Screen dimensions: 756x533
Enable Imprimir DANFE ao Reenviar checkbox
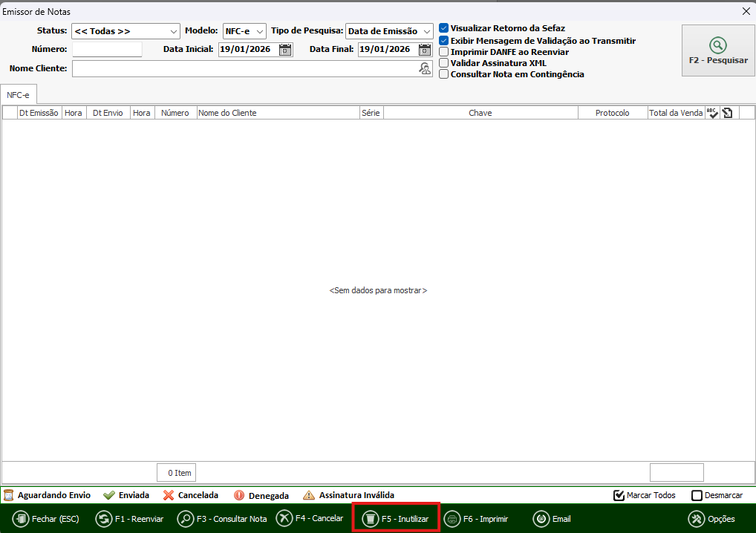(444, 52)
